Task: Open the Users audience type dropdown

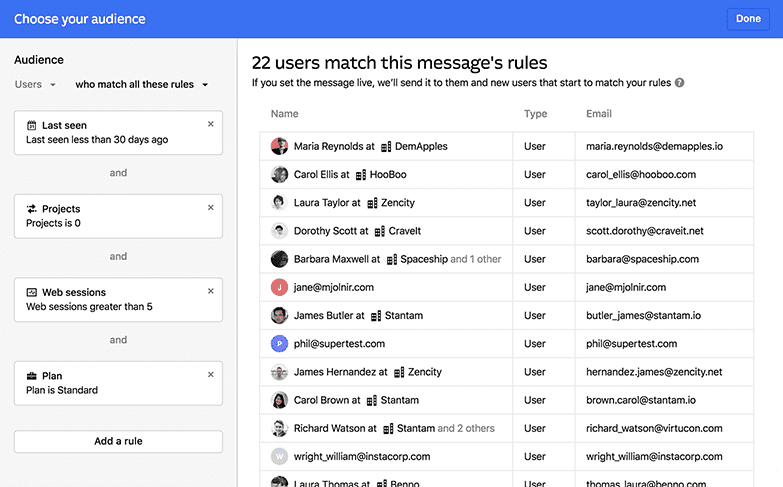Action: pos(36,85)
